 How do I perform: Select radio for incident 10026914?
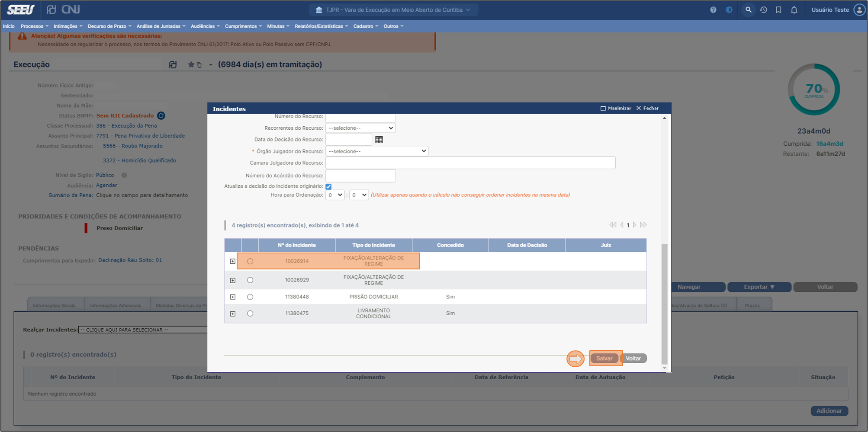250,261
